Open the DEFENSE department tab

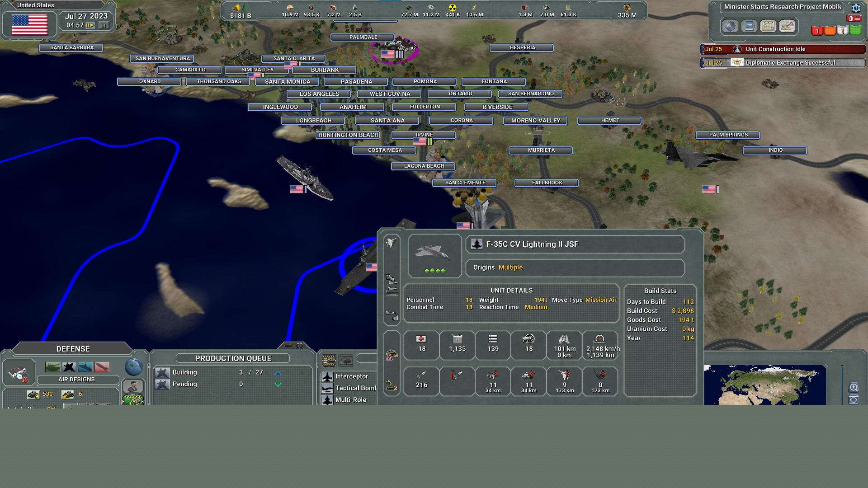coord(73,349)
